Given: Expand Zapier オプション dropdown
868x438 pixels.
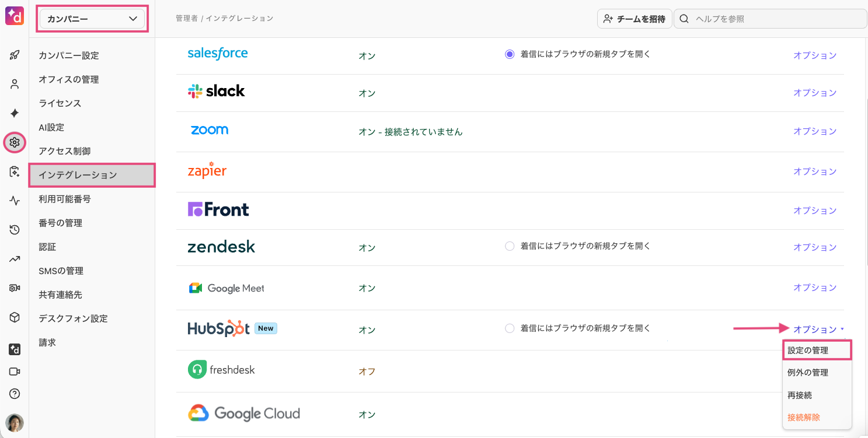Looking at the screenshot, I should [x=815, y=171].
